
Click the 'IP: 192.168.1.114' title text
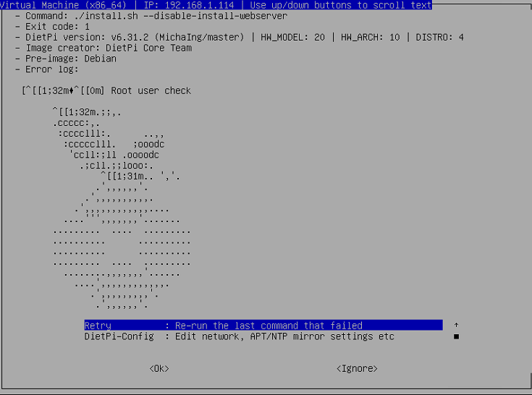189,5
